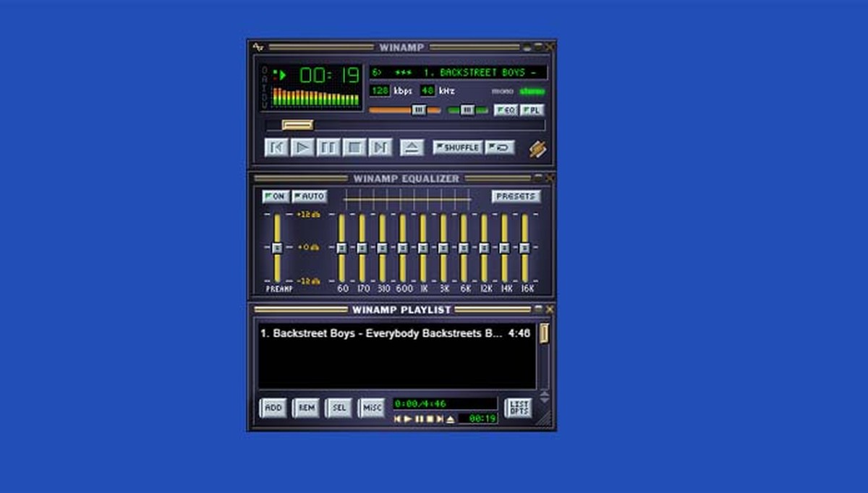Skip to the next track
Viewport: 868px width, 493px height.
(x=379, y=147)
